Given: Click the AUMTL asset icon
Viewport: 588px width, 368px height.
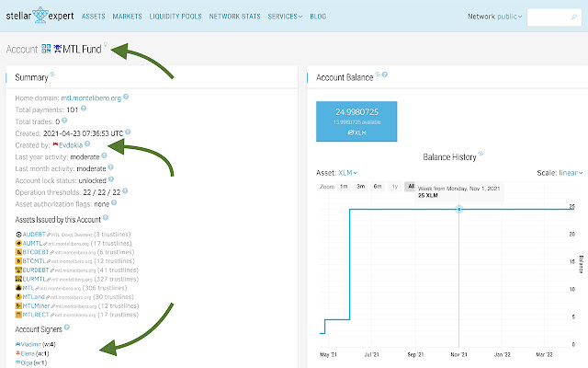Looking at the screenshot, I should pos(18,243).
